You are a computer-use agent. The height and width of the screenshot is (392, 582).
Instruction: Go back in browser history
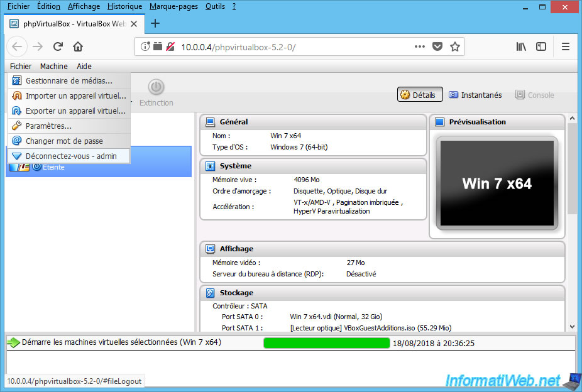[x=17, y=46]
